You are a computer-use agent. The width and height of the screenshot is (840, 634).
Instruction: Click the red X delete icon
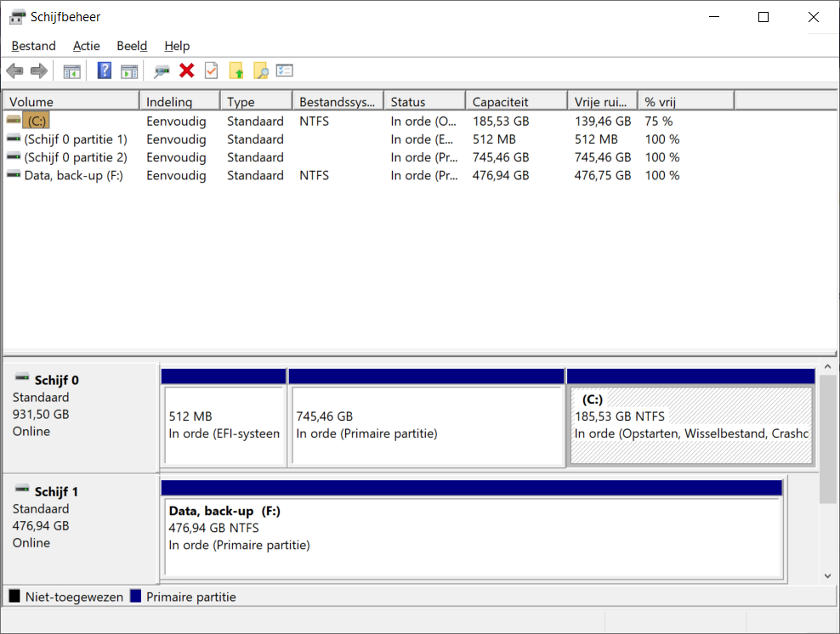[187, 71]
